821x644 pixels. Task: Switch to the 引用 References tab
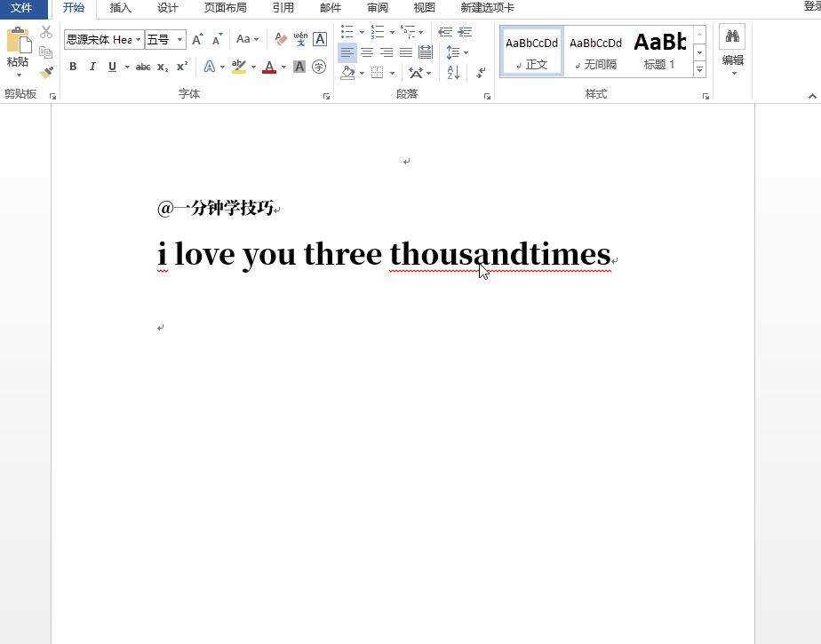point(283,8)
